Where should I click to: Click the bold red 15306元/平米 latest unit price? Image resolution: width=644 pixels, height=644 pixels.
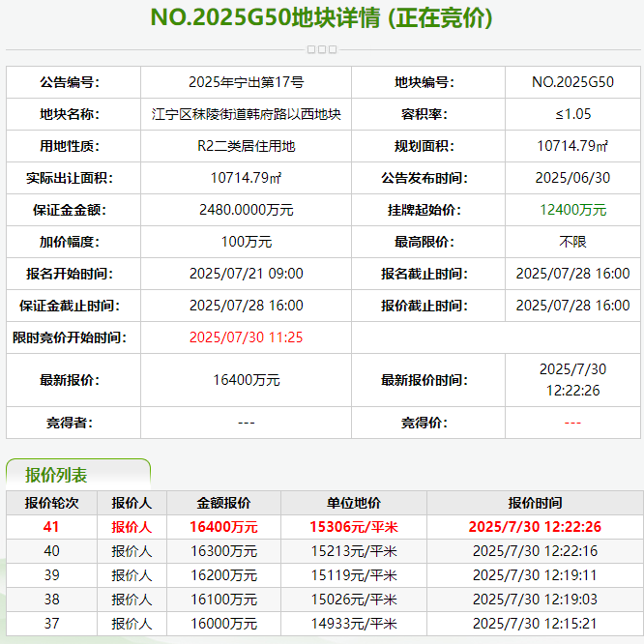353,527
